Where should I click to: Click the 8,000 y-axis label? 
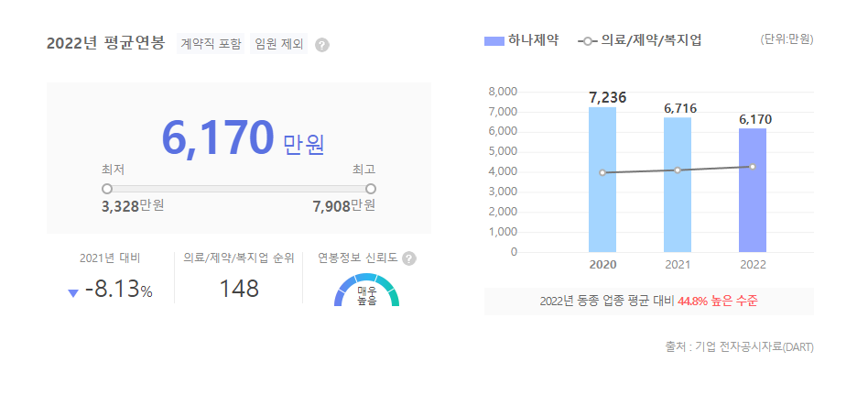point(504,92)
